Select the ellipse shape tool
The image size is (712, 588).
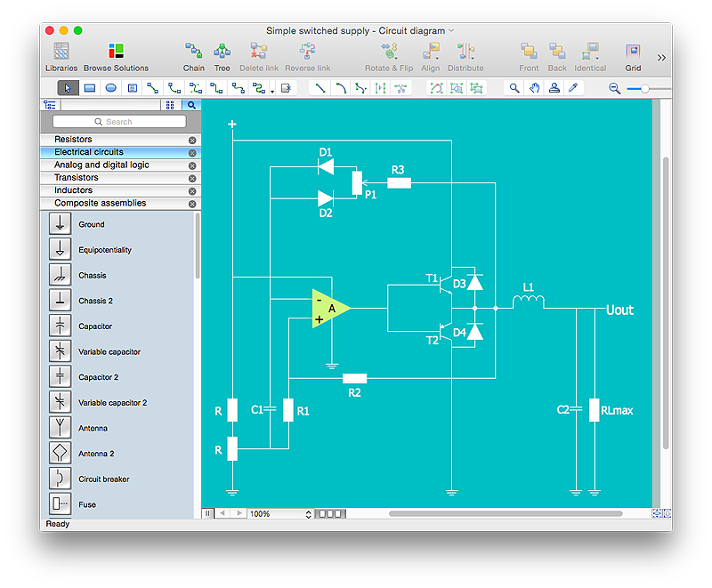coord(111,88)
